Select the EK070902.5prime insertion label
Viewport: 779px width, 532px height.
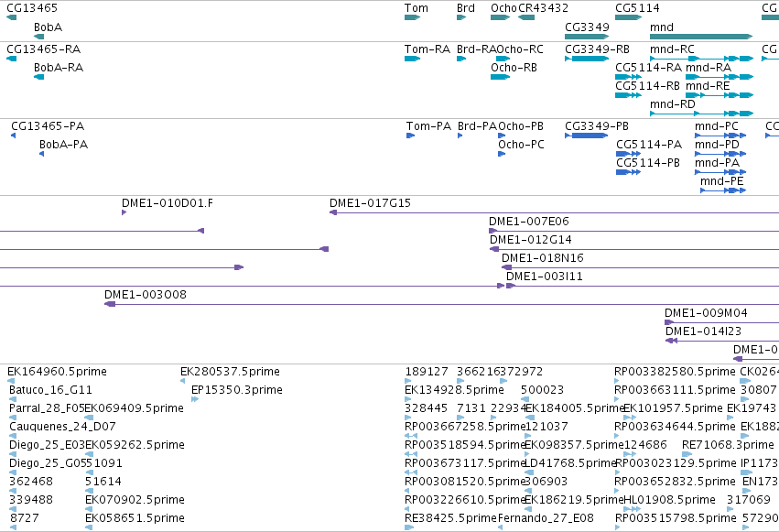pyautogui.click(x=135, y=500)
